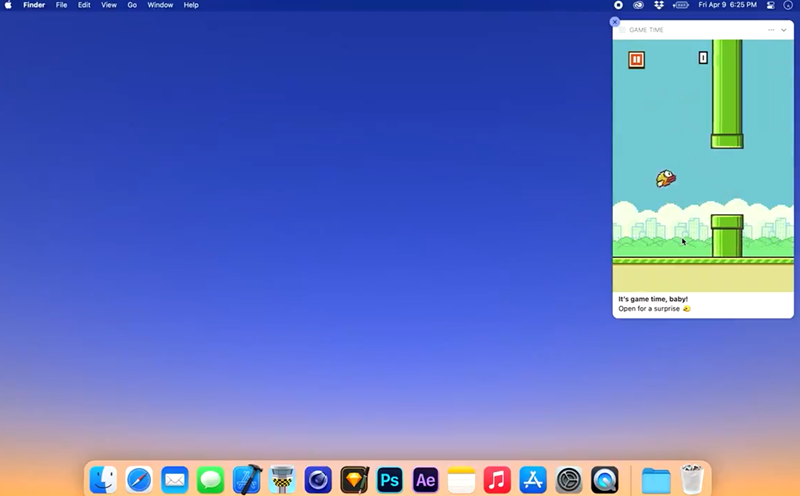Open Messages from the Dock
800x496 pixels.
pyautogui.click(x=210, y=480)
